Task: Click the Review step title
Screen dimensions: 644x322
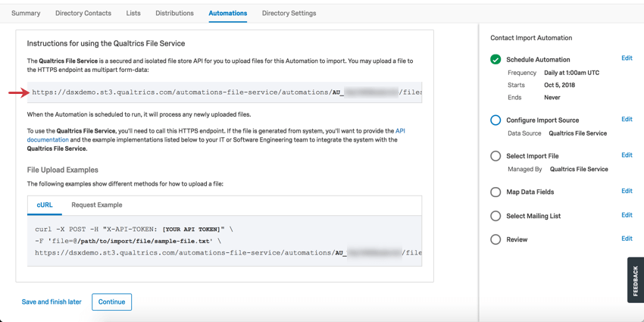Action: pos(517,239)
